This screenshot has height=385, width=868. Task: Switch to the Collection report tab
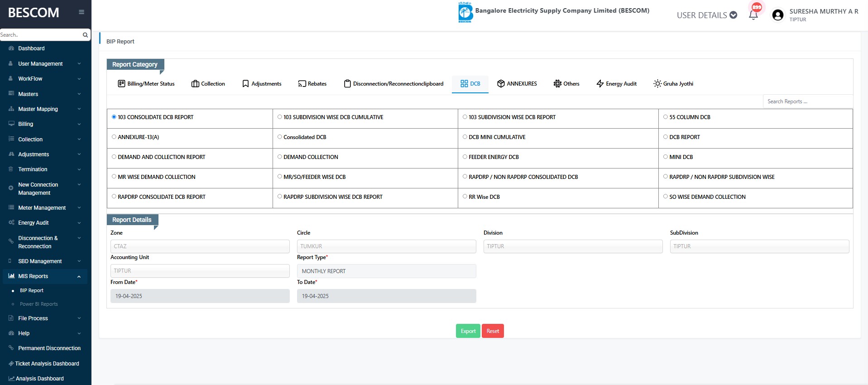(208, 84)
